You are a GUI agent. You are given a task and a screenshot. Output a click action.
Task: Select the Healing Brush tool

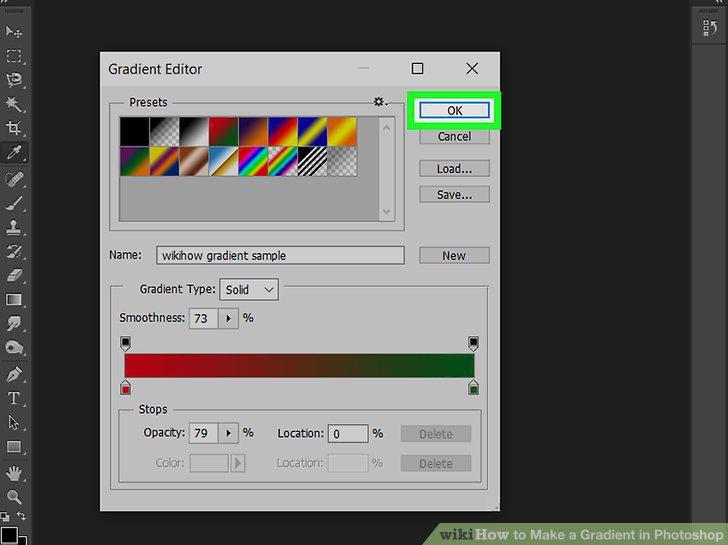[x=13, y=179]
